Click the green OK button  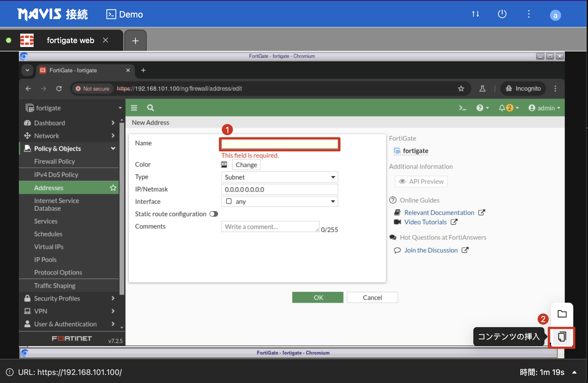tap(318, 298)
